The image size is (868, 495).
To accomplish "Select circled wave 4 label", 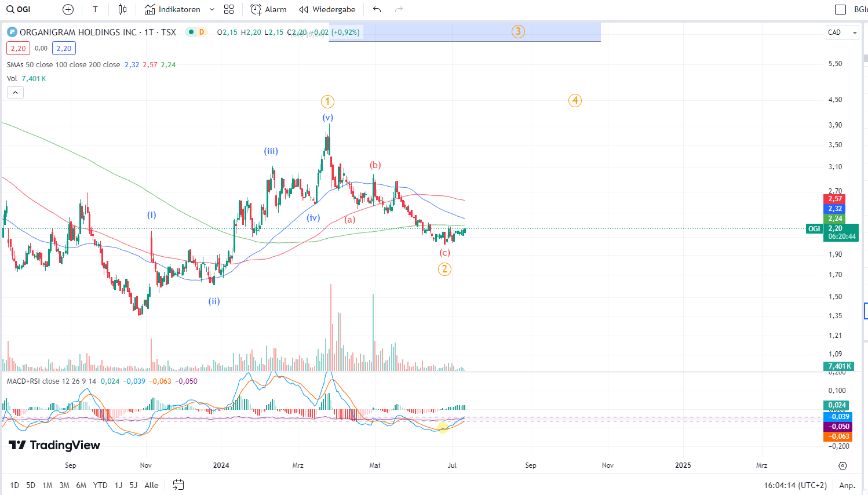I will 575,100.
